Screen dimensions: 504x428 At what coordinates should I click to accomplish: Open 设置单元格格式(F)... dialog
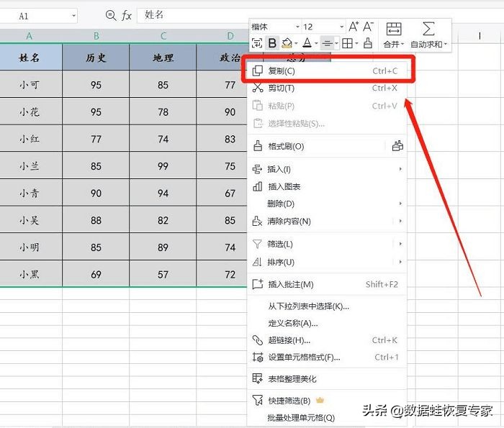[327, 357]
